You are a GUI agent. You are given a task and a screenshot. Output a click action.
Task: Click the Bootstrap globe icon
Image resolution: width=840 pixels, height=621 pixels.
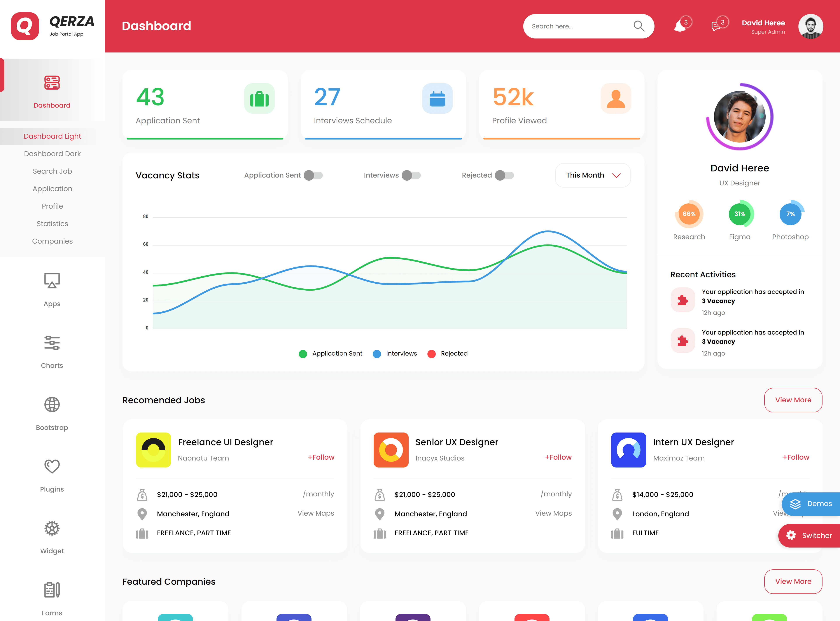coord(52,405)
